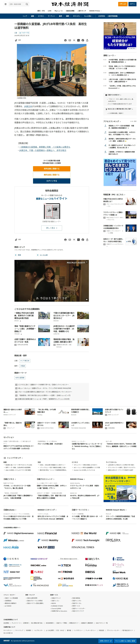This screenshot has height=644, width=140.
Task: Open the #ＪＲ東日本 company tag
Action: [25, 361]
